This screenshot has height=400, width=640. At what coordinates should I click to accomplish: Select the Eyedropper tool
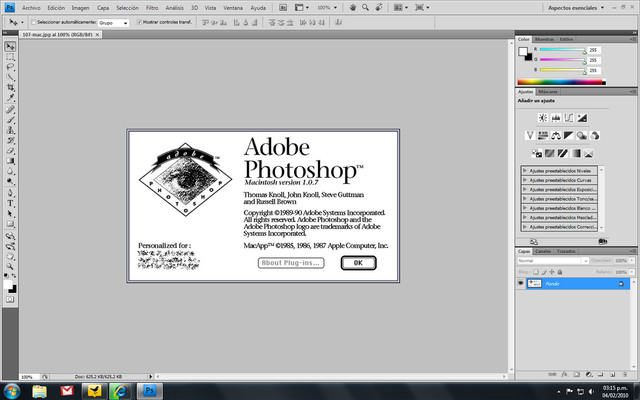[x=10, y=98]
